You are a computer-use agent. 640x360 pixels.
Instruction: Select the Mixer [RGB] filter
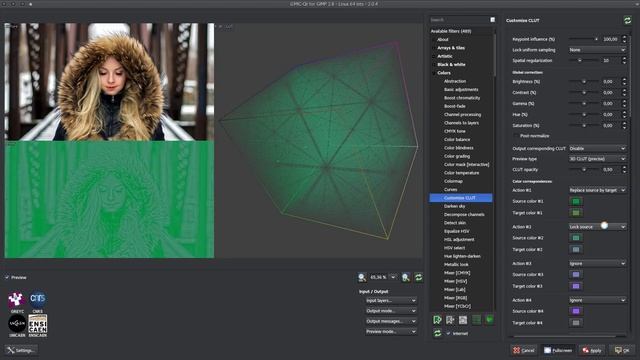pyautogui.click(x=455, y=298)
